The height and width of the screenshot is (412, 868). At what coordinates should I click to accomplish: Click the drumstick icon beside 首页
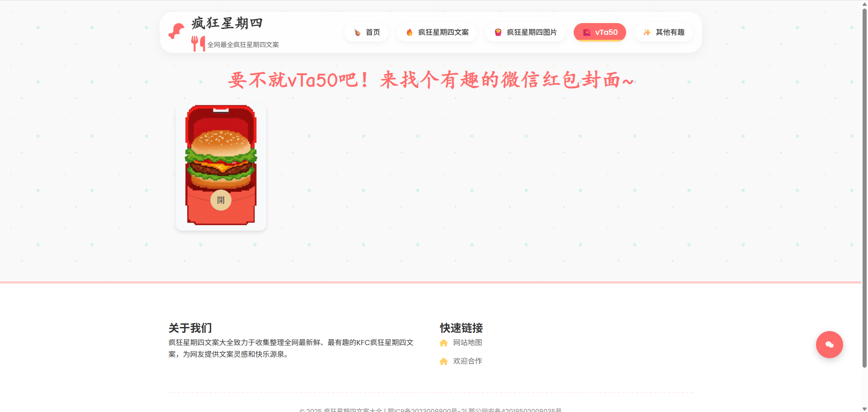[x=357, y=33]
